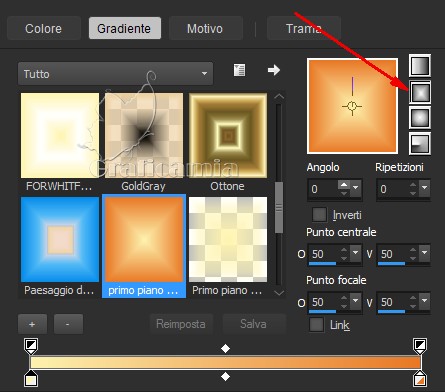Click lower midpoint diamond below gradient bar
445x392 pixels.
(x=225, y=377)
